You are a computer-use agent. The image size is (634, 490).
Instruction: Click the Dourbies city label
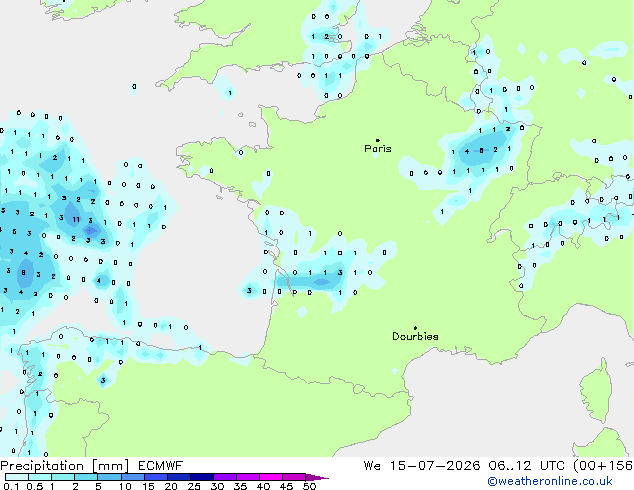415,336
